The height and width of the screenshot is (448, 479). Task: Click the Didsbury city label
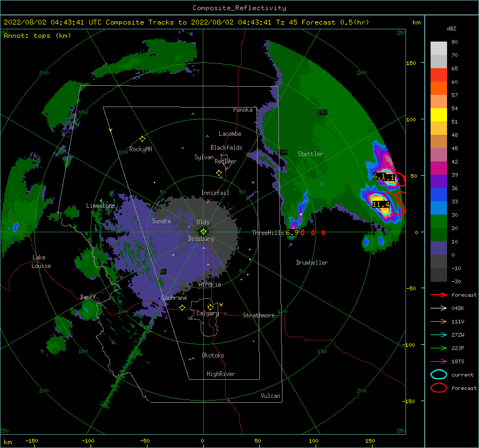pos(201,239)
